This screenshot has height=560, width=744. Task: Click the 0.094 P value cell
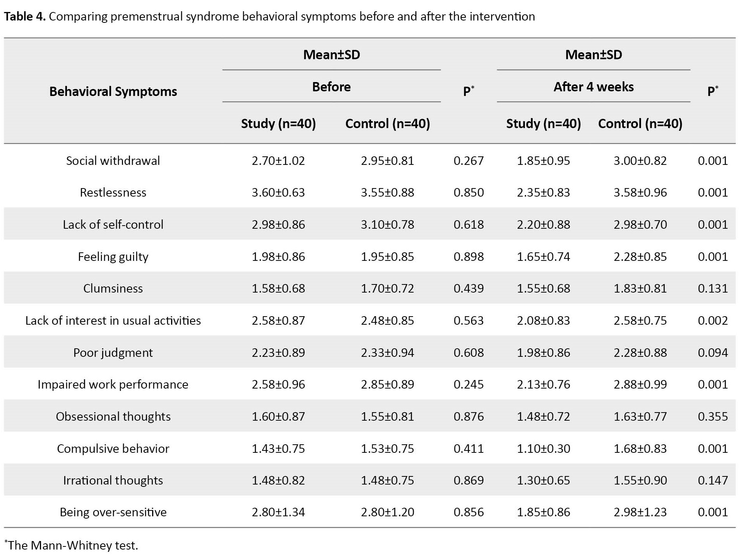click(x=713, y=353)
